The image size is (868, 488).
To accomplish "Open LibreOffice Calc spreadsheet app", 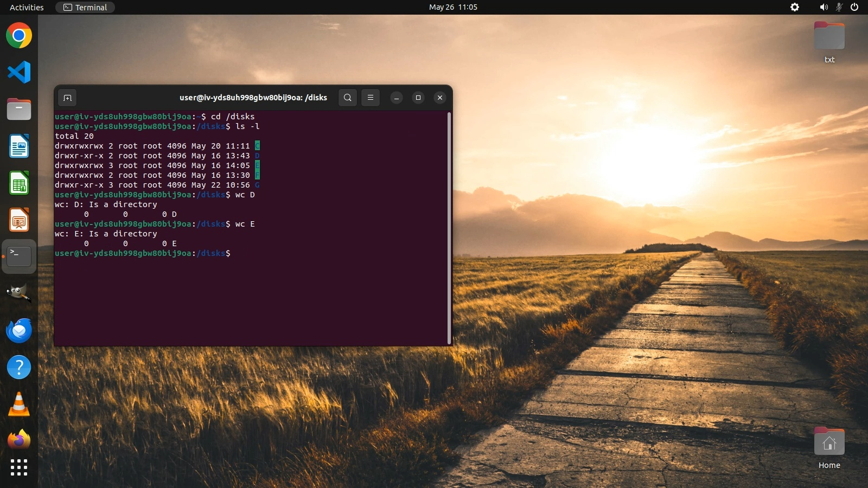I will (19, 183).
